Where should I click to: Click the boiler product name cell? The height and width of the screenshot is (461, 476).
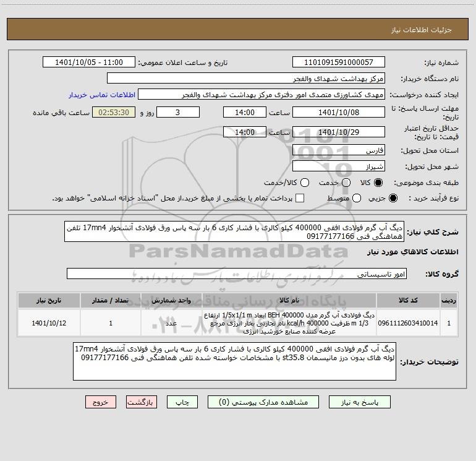pyautogui.click(x=289, y=323)
